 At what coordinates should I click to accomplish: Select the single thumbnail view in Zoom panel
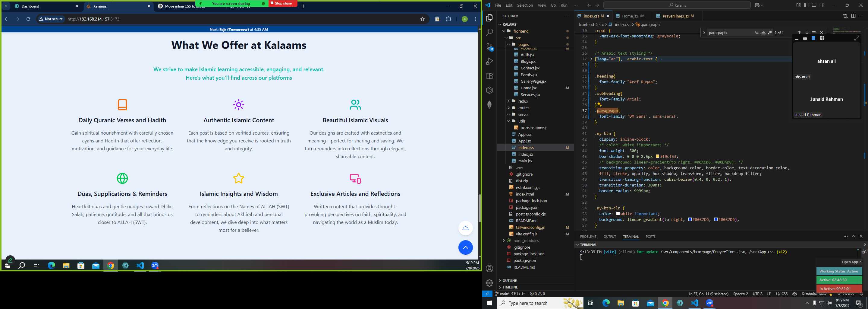[x=805, y=38]
